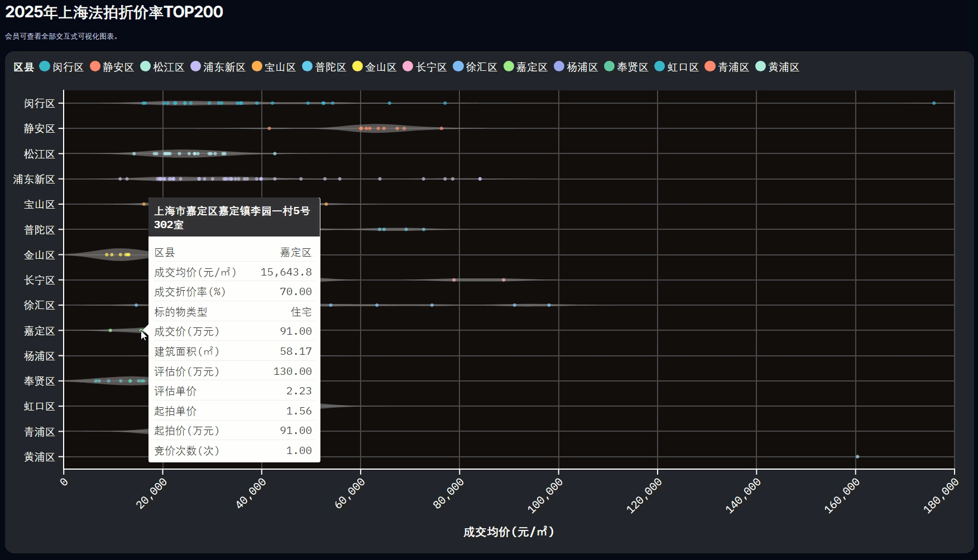Toggle the 杨浦区 legend entry
This screenshot has height=560, width=978.
(x=582, y=67)
